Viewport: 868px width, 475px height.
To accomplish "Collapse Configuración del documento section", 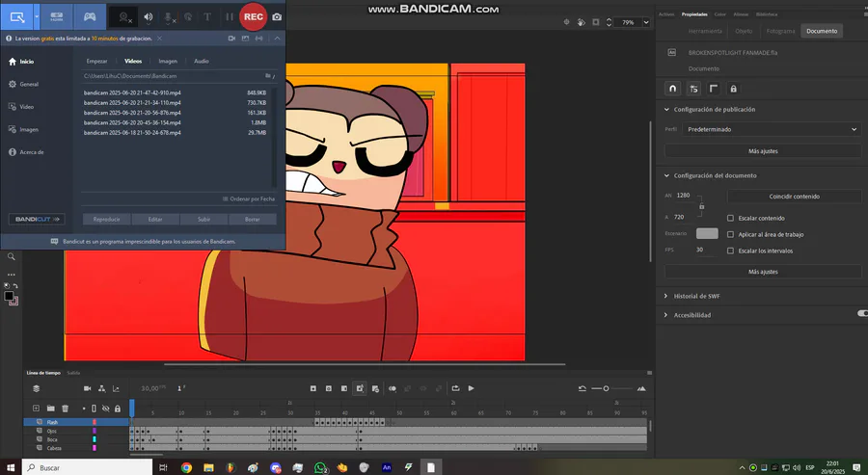I will point(666,175).
